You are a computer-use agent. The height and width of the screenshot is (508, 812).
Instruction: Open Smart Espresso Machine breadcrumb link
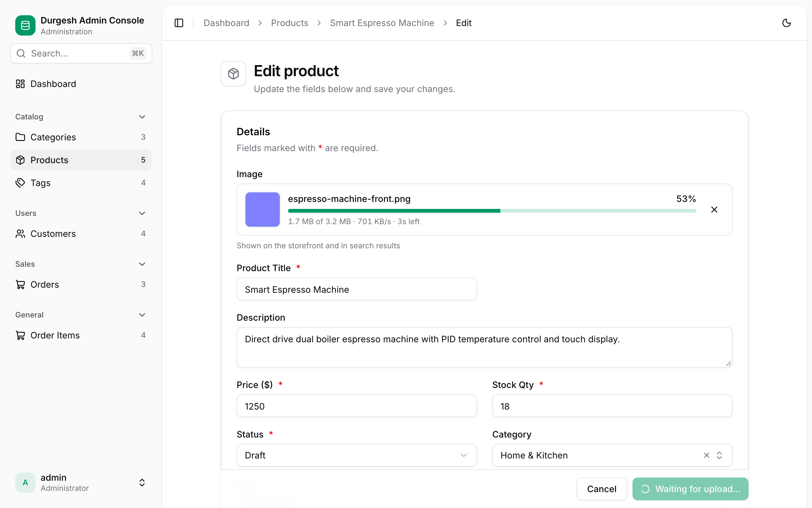(382, 23)
